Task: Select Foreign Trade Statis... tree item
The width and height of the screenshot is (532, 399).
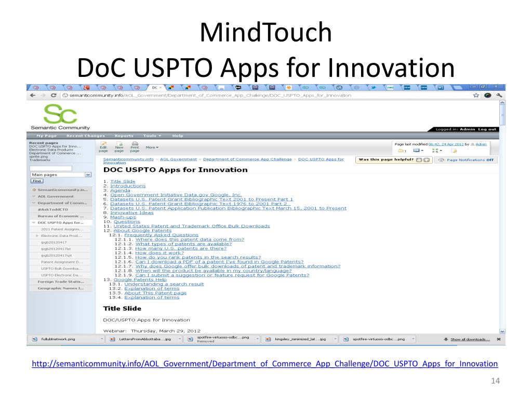Action: 61,282
